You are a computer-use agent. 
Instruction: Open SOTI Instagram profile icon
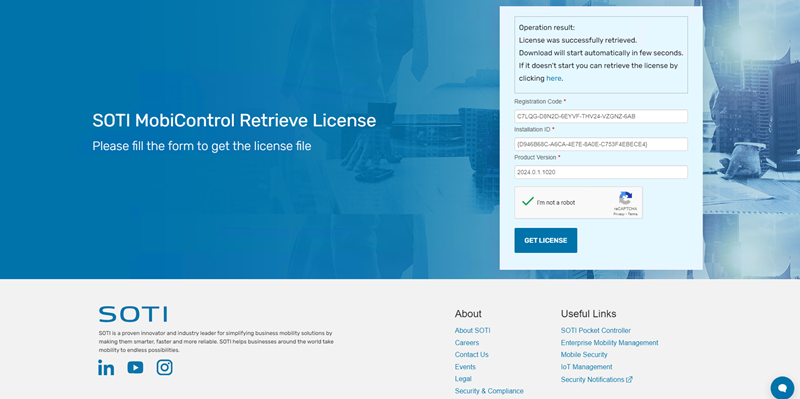click(164, 367)
